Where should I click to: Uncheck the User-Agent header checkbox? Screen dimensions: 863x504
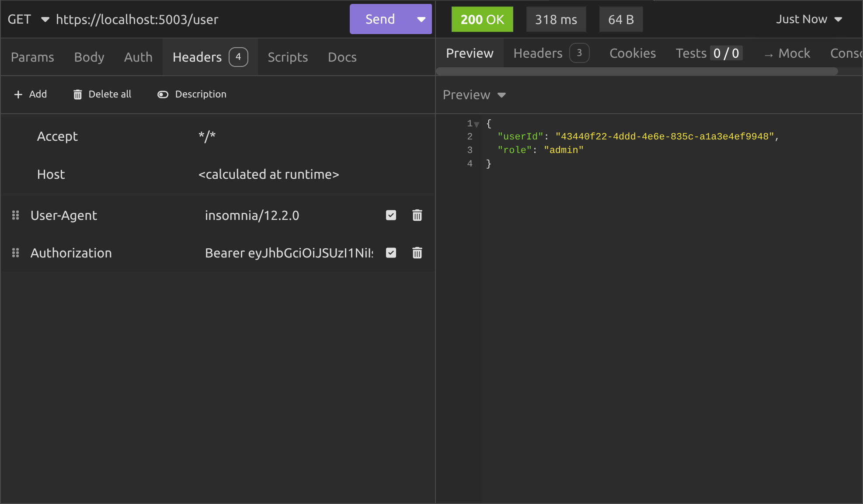point(391,215)
